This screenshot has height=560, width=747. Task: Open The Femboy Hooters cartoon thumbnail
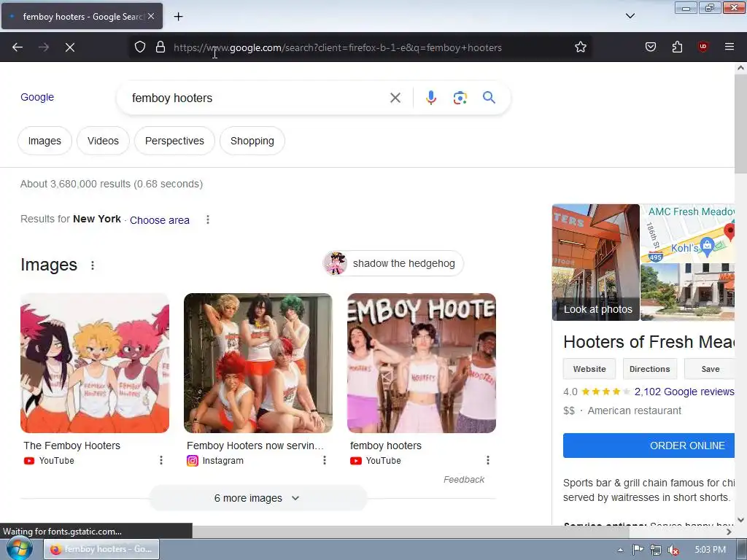(x=95, y=363)
